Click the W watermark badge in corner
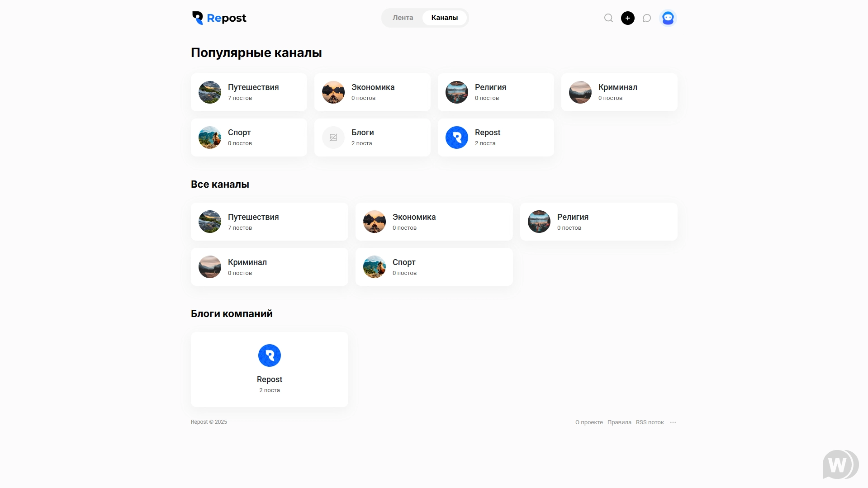 click(840, 464)
